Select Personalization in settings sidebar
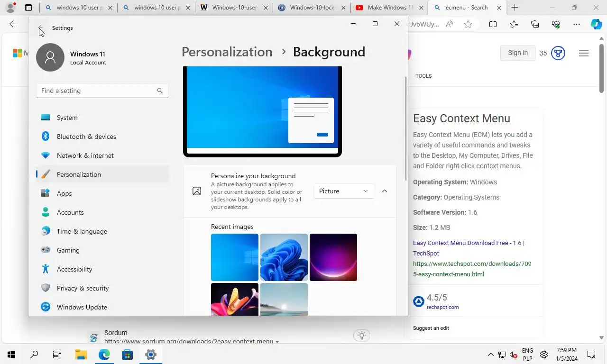 [102, 174]
